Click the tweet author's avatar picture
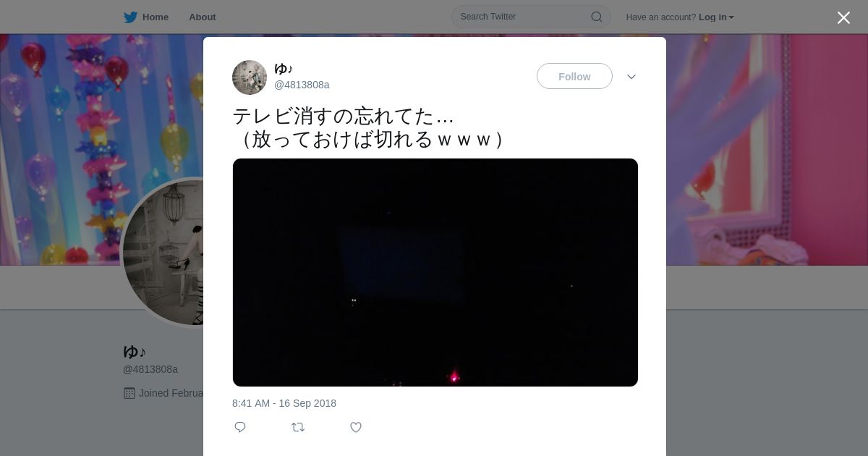 point(250,77)
